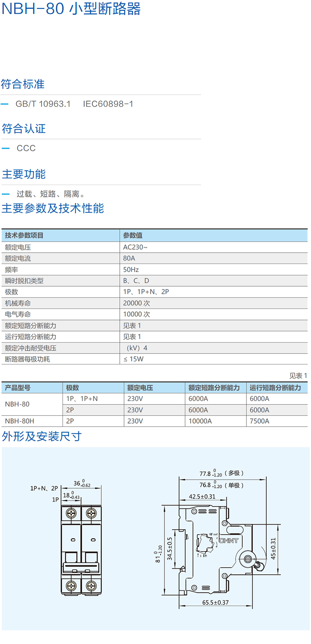Click the 36 mm width dimension
This screenshot has height=644, width=311.
pos(82,483)
